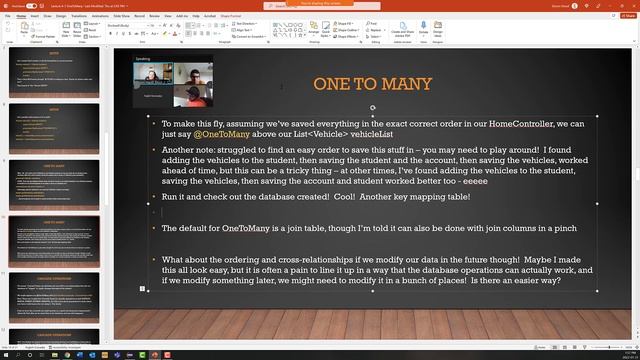The height and width of the screenshot is (360, 640).
Task: Open the Shape Effects dropdown
Action: (346, 36)
